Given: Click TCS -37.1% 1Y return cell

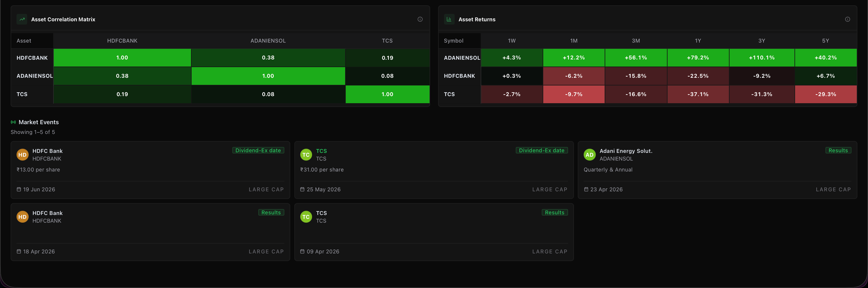Looking at the screenshot, I should pyautogui.click(x=698, y=94).
